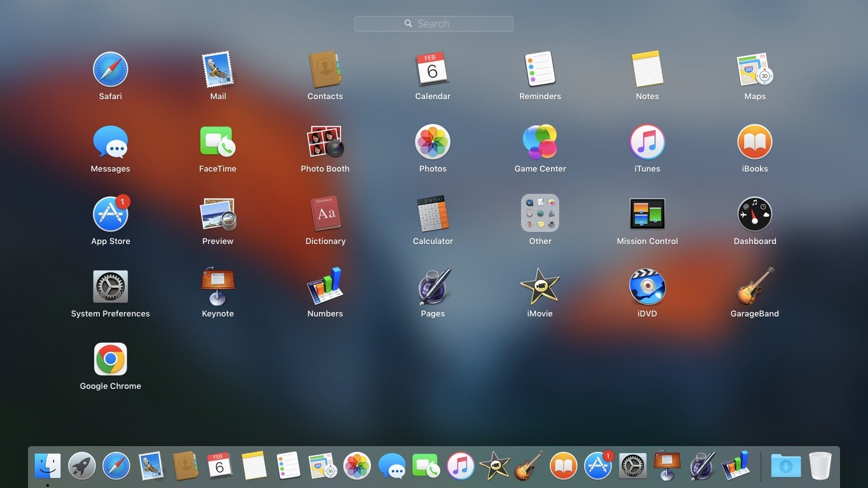Open Photos from the Launchpad grid
This screenshot has width=868, height=488.
tap(433, 142)
